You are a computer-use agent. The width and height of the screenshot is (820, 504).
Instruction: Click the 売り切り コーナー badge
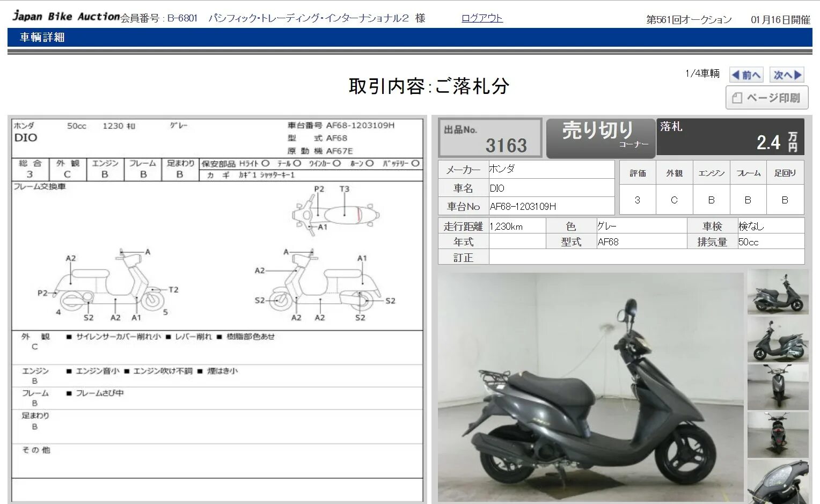601,138
